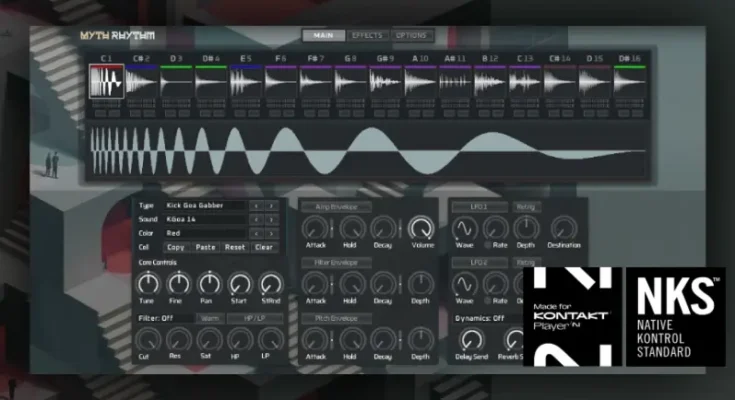Select the C1 kick sample pad

106,82
